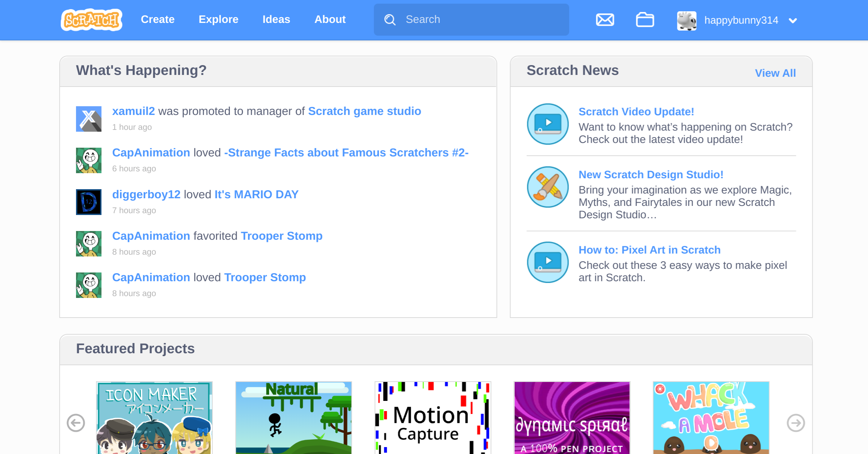Open CapAnimation link in last activity entry

[151, 277]
